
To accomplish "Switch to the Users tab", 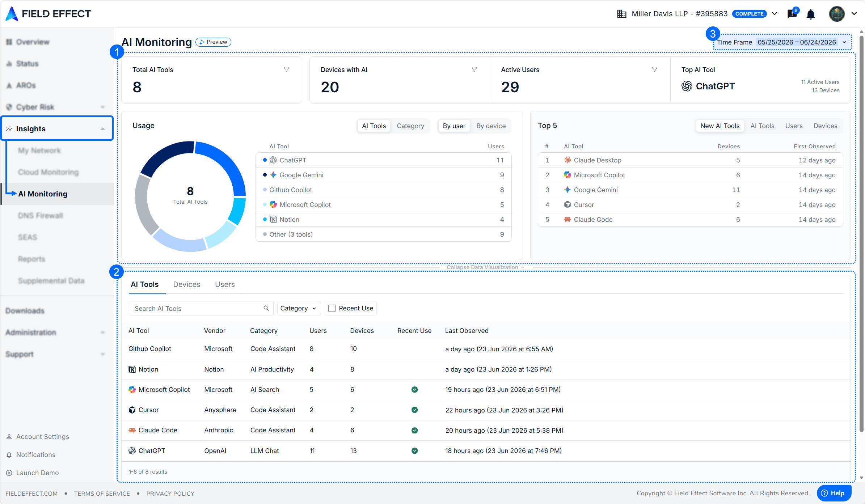I will pyautogui.click(x=225, y=284).
